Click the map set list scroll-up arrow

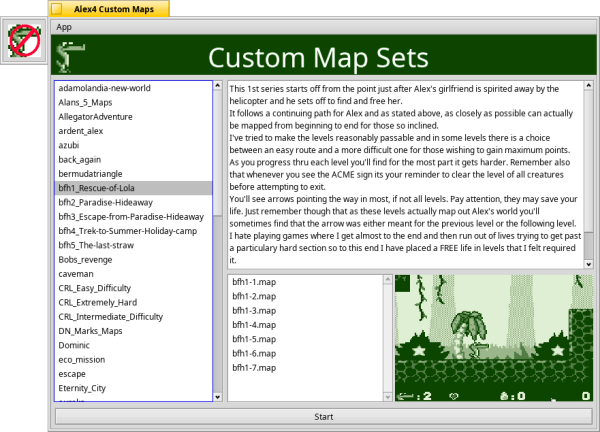pyautogui.click(x=219, y=87)
